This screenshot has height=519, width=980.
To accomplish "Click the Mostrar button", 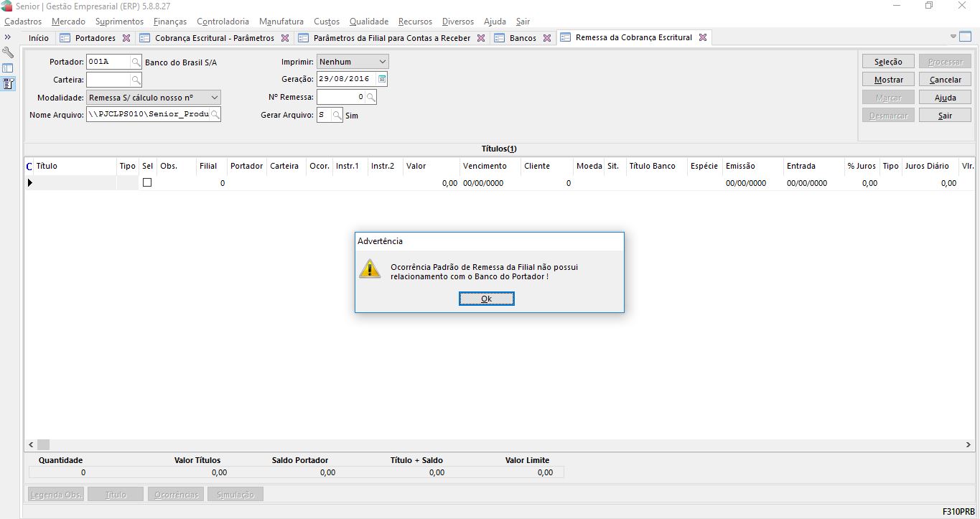I will tap(888, 80).
